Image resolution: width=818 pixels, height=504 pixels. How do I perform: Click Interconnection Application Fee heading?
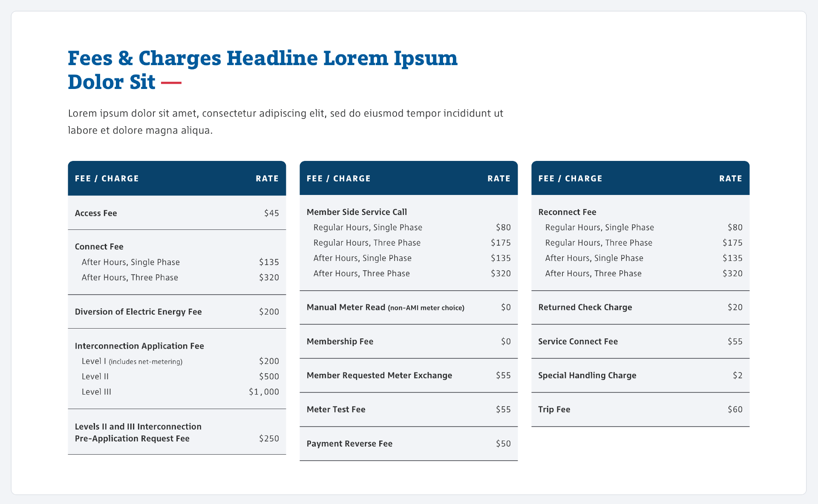(x=139, y=346)
